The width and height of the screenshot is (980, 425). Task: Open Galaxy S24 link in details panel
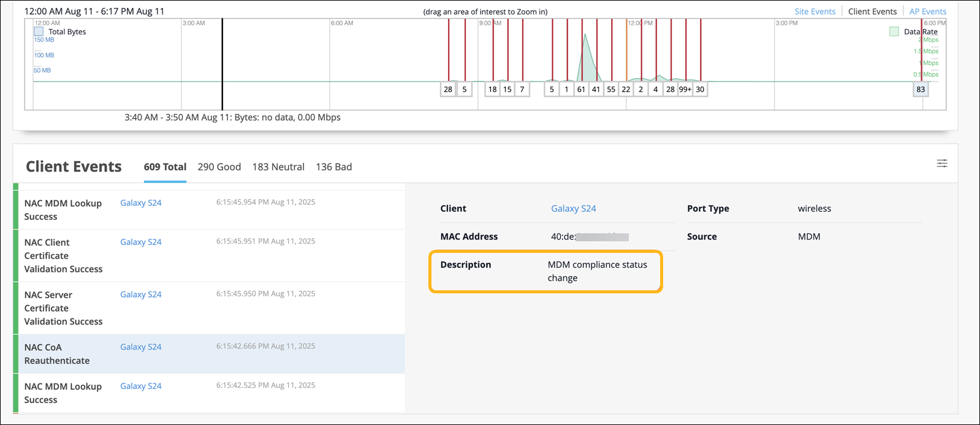[573, 208]
